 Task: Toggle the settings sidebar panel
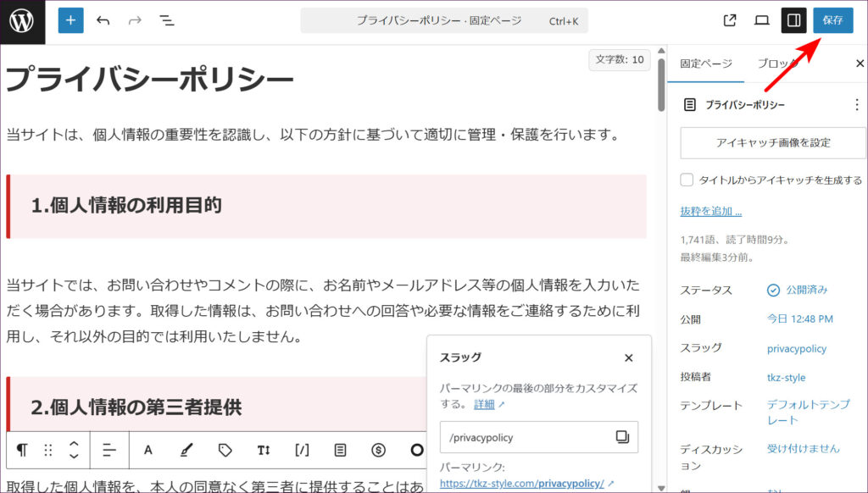793,20
